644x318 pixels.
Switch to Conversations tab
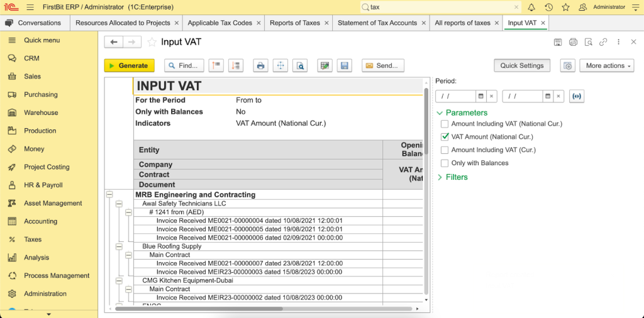pos(35,23)
